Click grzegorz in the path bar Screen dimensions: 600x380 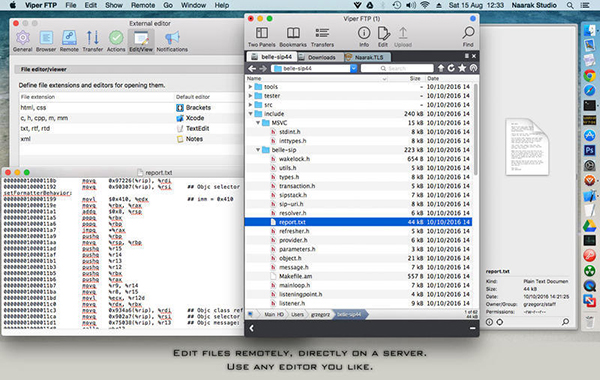[320, 315]
